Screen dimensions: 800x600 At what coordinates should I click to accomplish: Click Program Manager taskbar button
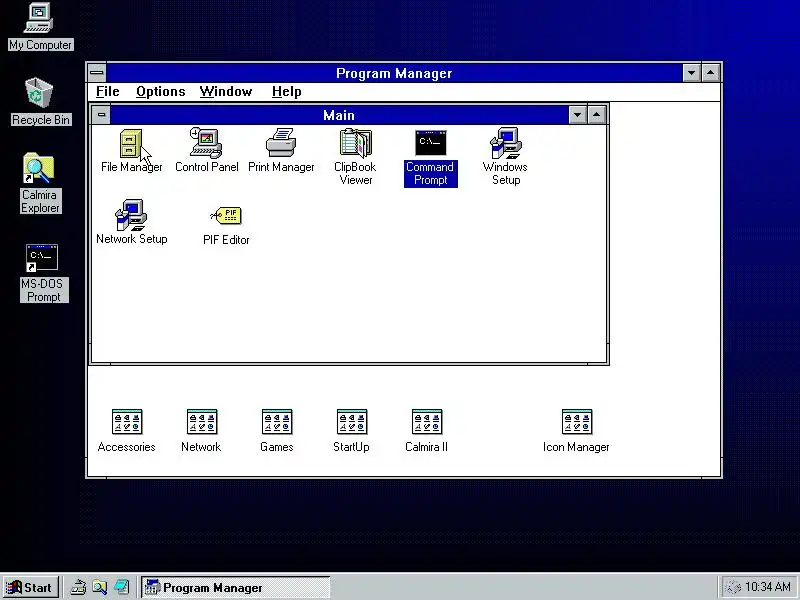[x=236, y=588]
